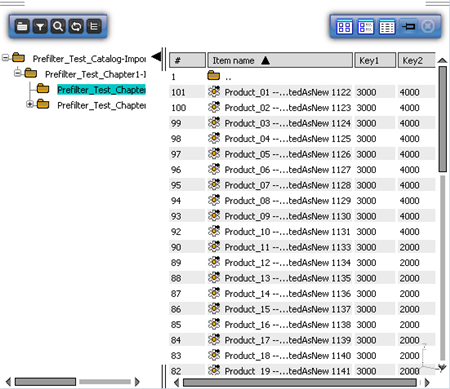Viewport: 450px width, 389px height.
Task: Select the highlighted Prefilter_Test_Chapter tree item
Action: [101, 90]
